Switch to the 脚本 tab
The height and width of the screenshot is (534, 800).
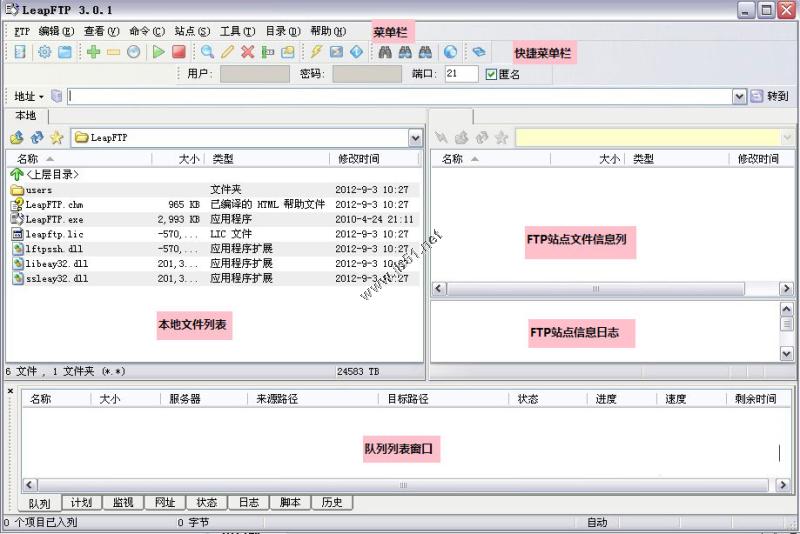290,502
